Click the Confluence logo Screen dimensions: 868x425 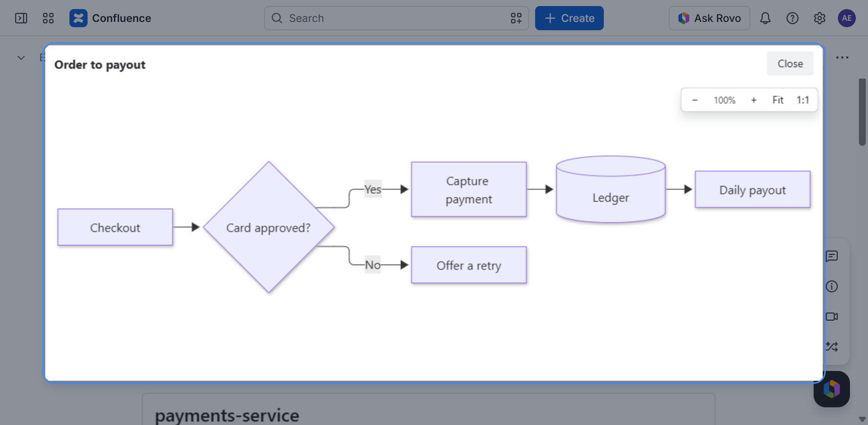coord(78,18)
